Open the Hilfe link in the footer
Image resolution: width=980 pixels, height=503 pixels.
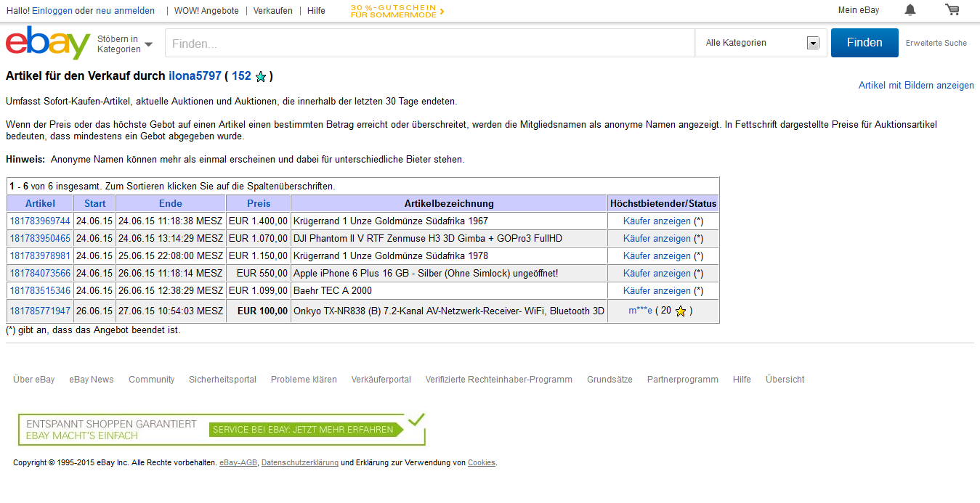[742, 380]
